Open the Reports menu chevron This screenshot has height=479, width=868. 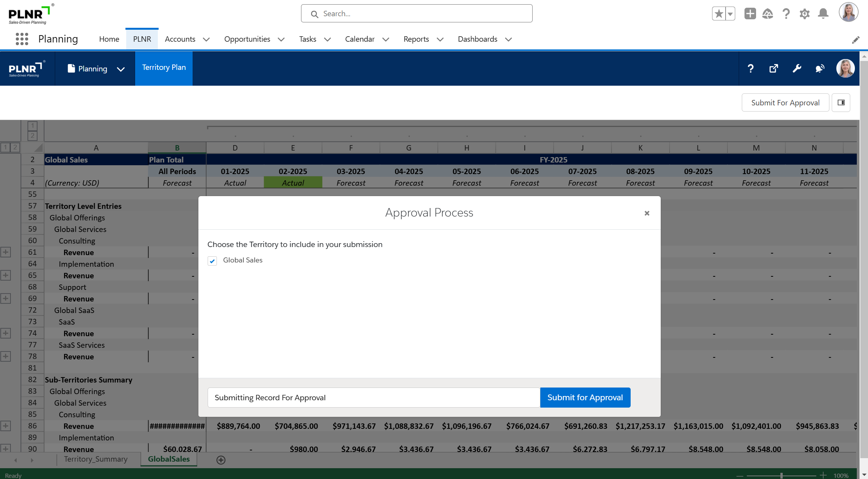pos(440,39)
